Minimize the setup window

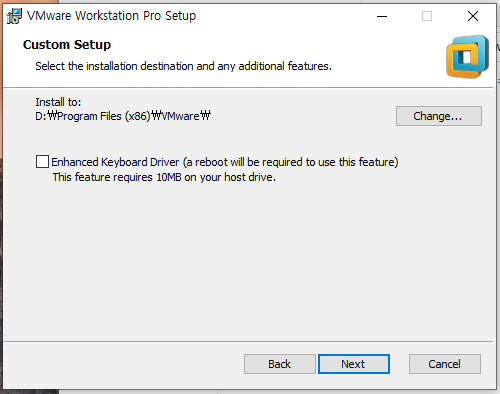[382, 16]
